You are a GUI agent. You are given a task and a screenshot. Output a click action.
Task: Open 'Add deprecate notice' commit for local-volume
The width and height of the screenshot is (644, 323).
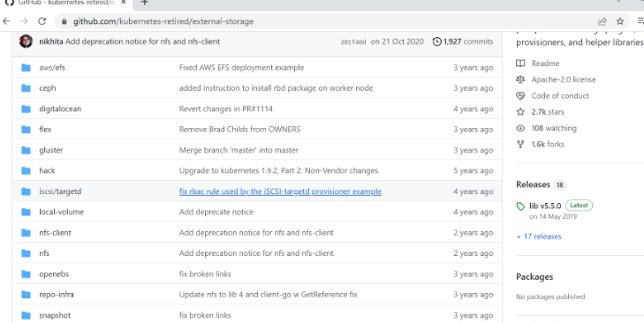[x=216, y=212]
